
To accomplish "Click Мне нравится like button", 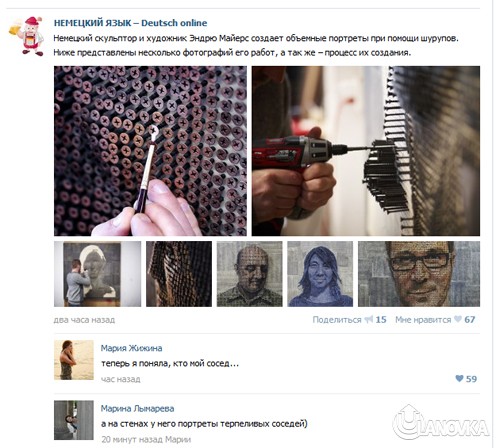I will (423, 320).
